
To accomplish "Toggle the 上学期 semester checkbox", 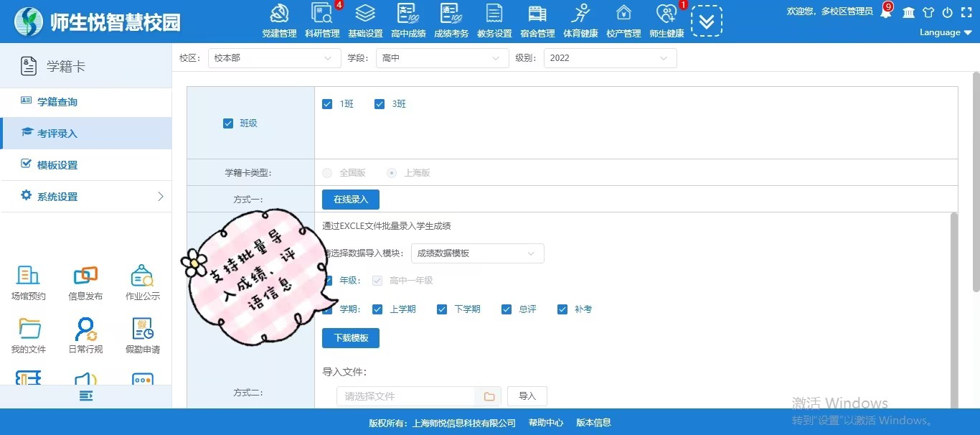I will pos(377,309).
